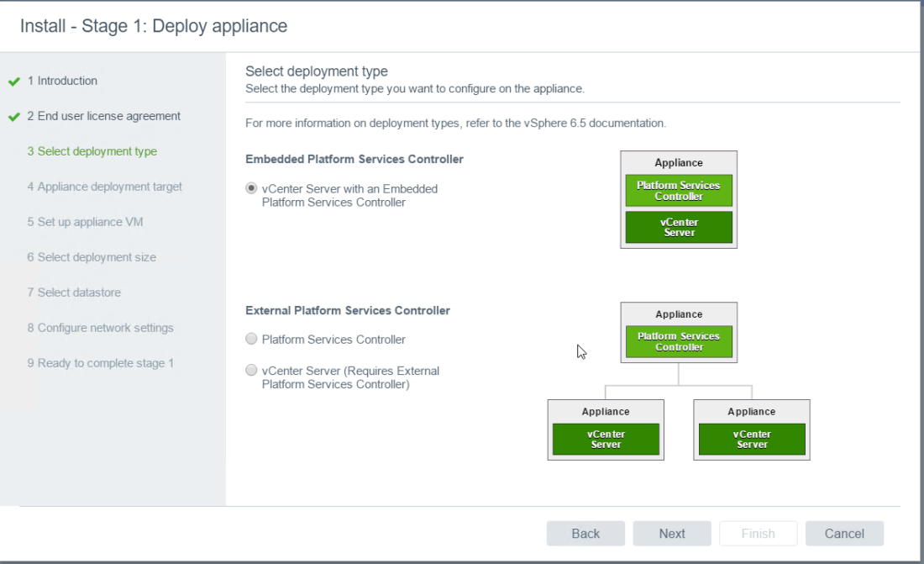This screenshot has height=564, width=924.
Task: Choose the Platform Services Controller radio option
Action: coord(251,340)
